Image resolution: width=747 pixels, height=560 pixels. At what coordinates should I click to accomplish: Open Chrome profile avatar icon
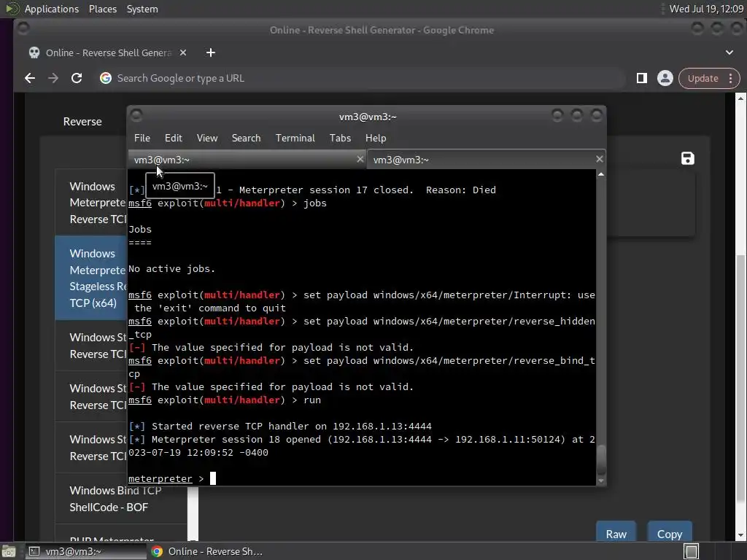pyautogui.click(x=665, y=78)
